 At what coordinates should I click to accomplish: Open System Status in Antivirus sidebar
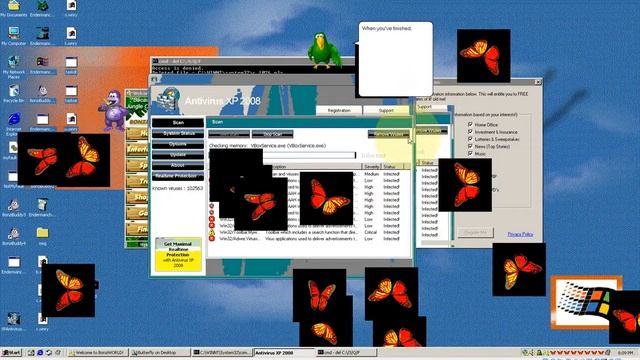point(178,133)
